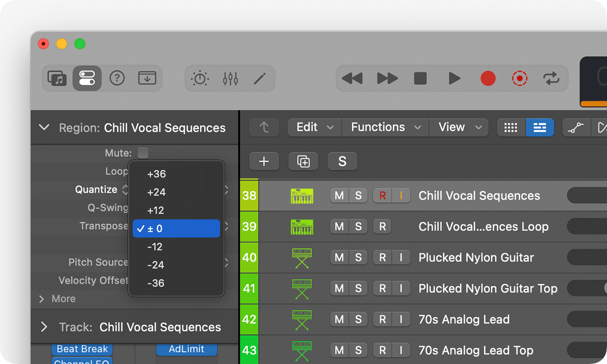Viewport: 607px width, 364px height.
Task: Open Editors pencil icon
Action: 259,78
